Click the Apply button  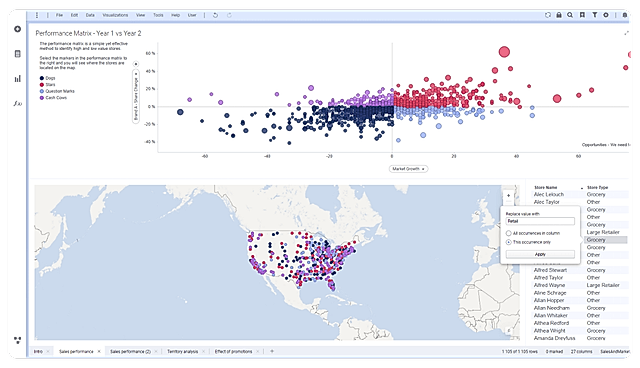point(540,254)
